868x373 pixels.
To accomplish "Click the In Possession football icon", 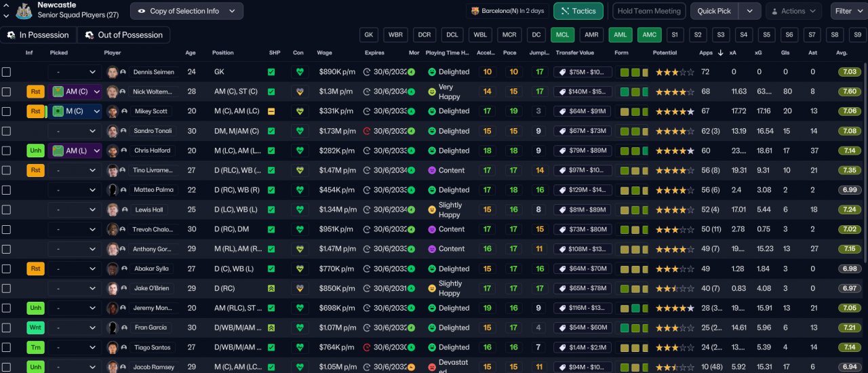I will (11, 35).
